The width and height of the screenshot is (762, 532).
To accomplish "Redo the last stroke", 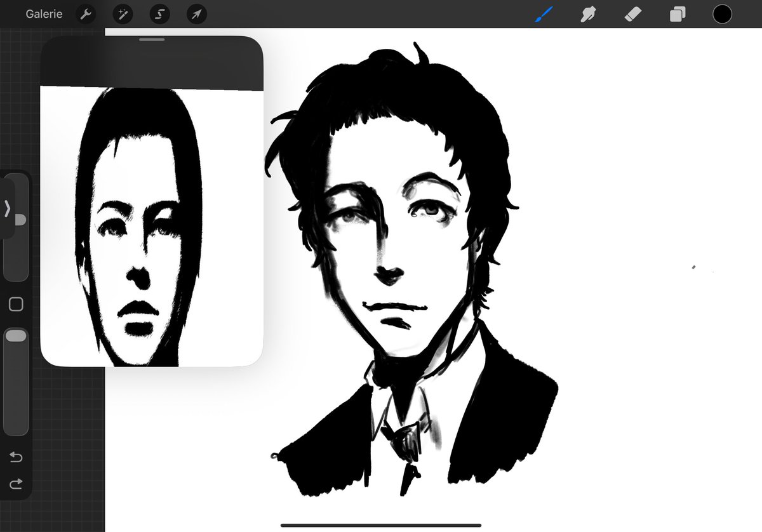I will click(16, 484).
